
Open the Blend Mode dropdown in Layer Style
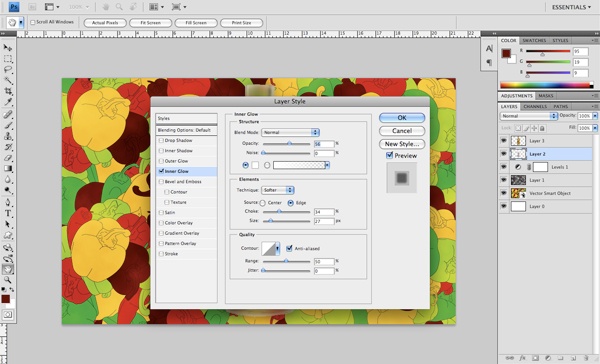pos(290,132)
